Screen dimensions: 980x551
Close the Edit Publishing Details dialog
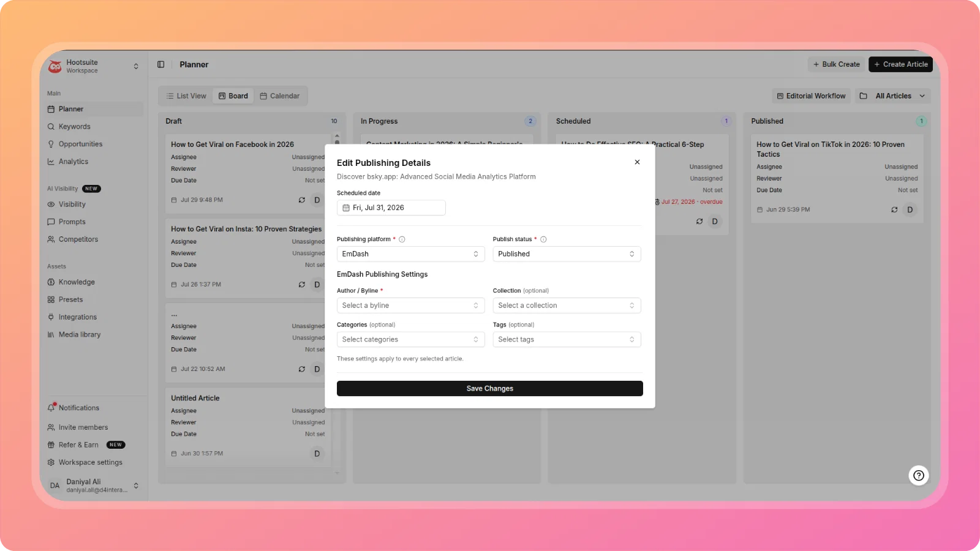tap(637, 162)
